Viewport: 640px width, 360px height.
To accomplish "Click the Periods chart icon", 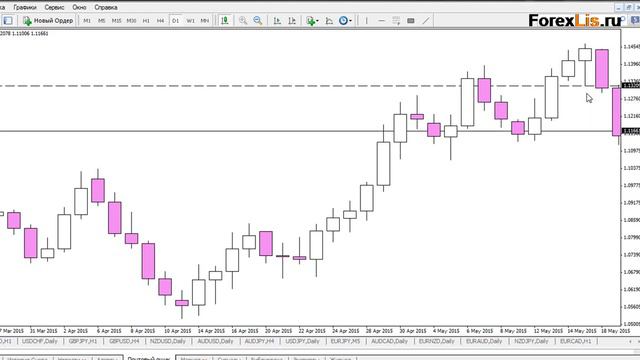I will (329, 20).
